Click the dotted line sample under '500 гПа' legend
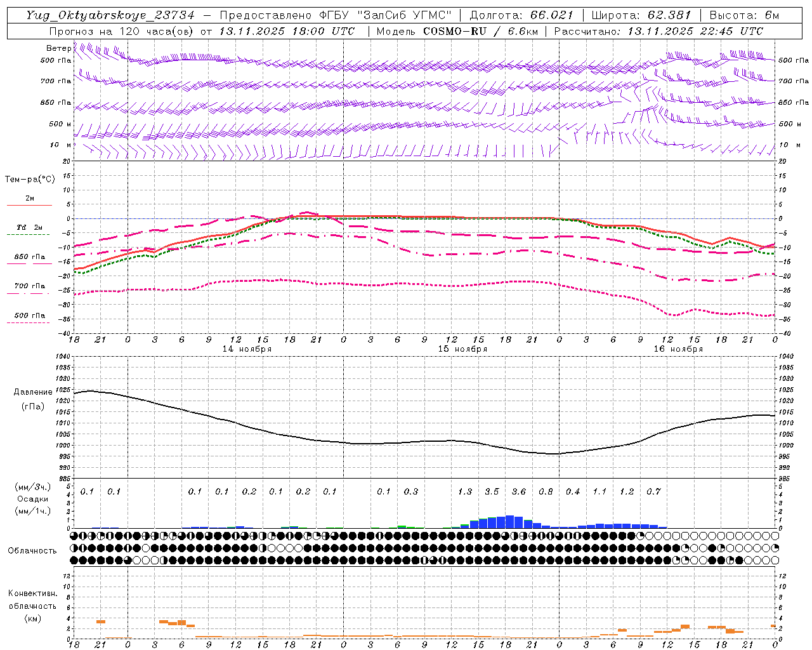 point(29,322)
